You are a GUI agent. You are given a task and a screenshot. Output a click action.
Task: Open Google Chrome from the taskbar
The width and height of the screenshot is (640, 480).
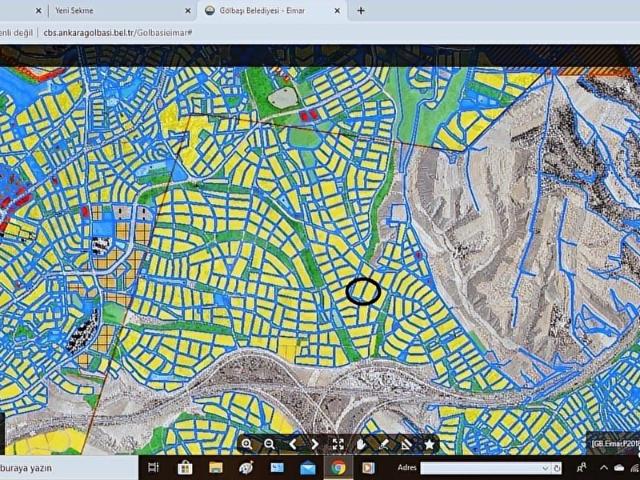click(338, 468)
